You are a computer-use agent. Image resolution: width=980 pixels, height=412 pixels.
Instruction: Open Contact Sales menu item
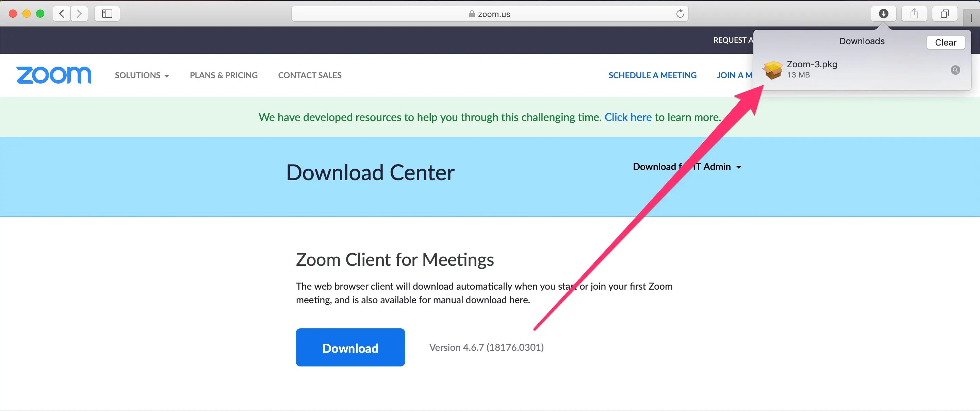point(310,75)
